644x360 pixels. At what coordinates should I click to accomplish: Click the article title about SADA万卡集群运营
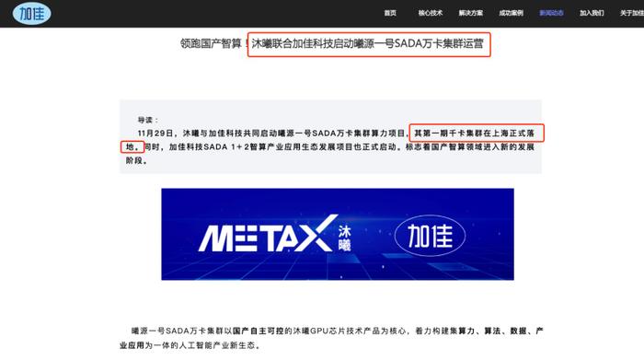[x=332, y=43]
